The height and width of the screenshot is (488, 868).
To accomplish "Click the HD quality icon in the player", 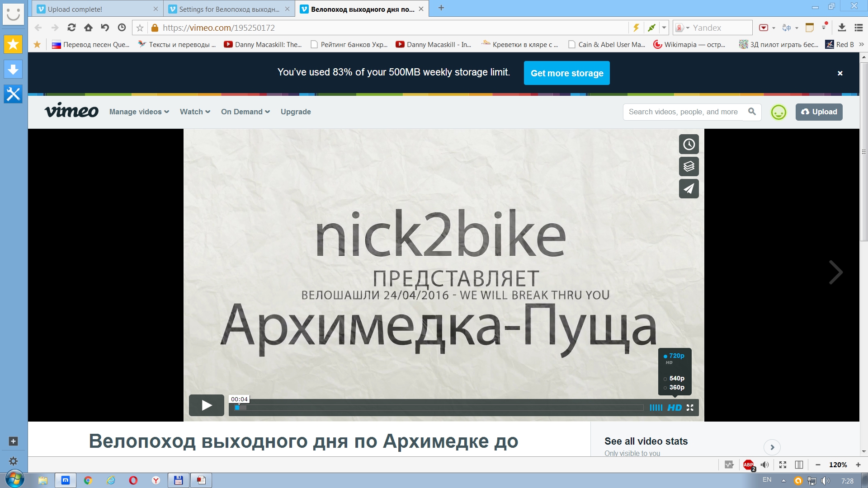I will coord(675,408).
